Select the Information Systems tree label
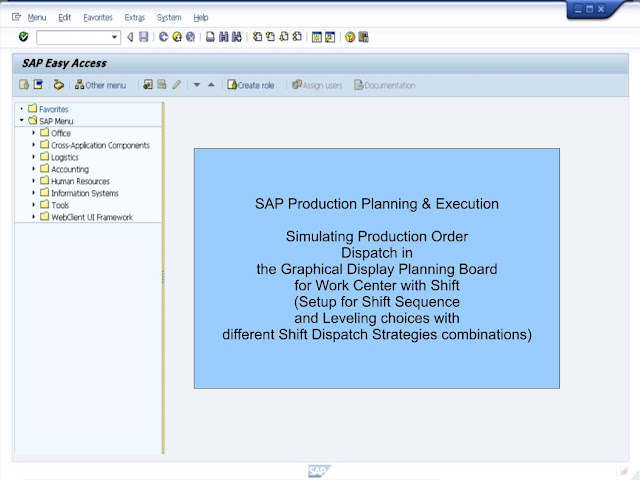Screen dimensions: 640x480 point(85,193)
